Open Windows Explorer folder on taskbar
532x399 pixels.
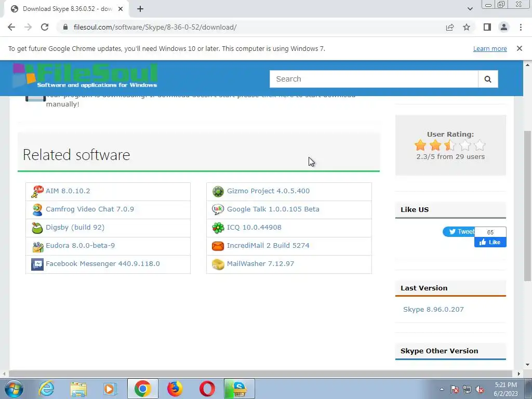click(x=78, y=389)
